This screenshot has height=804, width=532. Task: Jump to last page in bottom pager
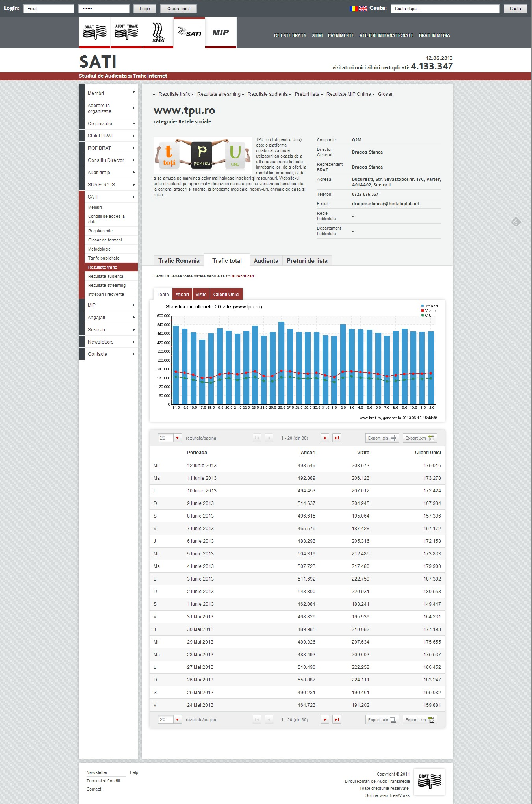coord(337,719)
